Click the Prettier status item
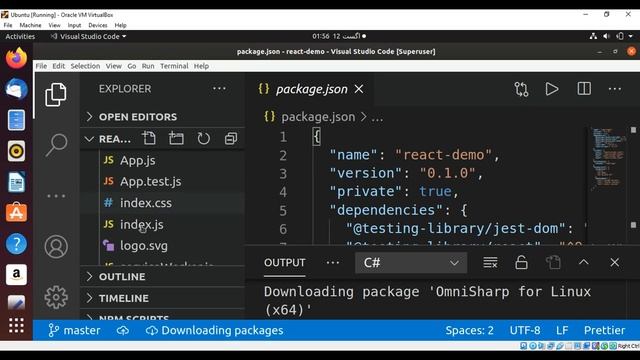The image size is (640, 360). (x=604, y=330)
